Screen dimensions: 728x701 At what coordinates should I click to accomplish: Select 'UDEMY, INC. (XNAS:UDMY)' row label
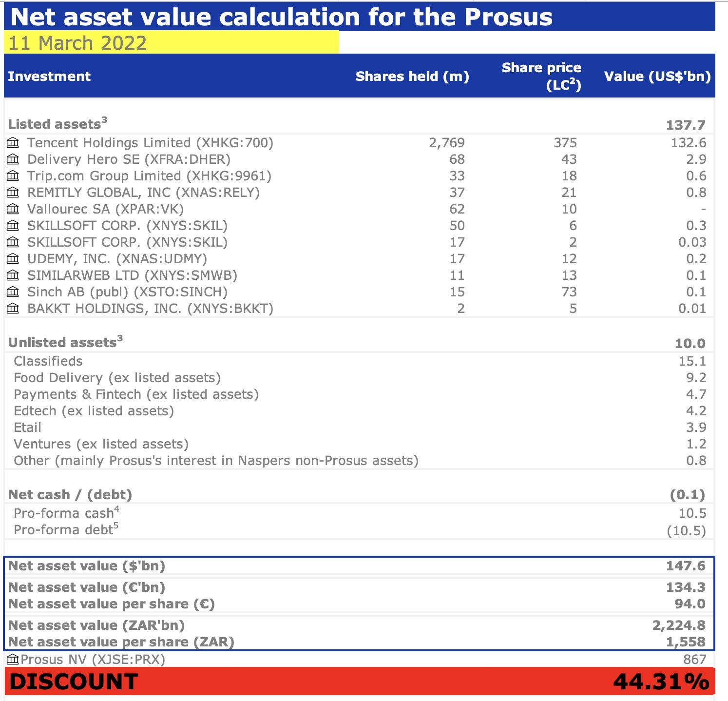pos(117,259)
